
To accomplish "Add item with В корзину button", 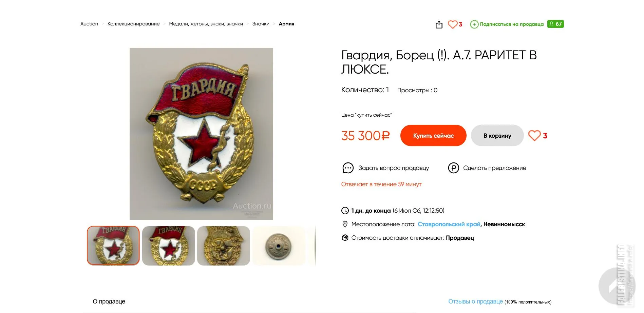I will pos(497,136).
